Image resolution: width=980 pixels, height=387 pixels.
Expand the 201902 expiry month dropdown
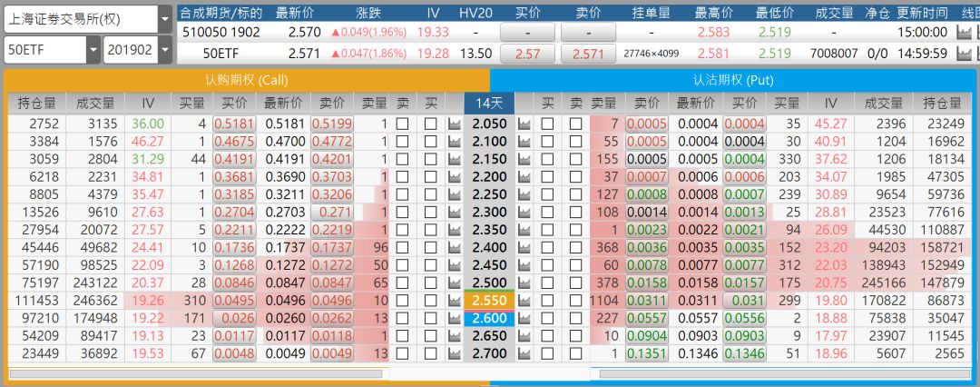pos(165,50)
